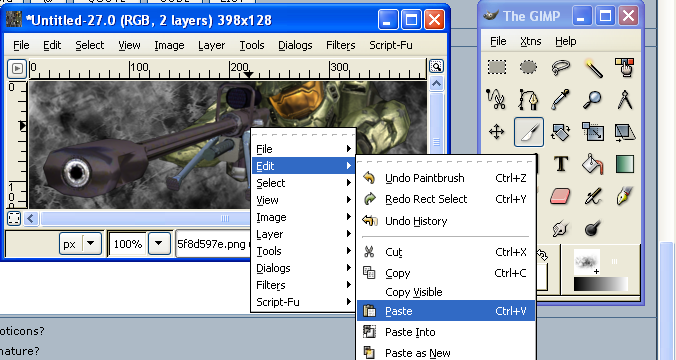Expand Filters submenu in the context menu
This screenshot has width=676, height=360.
303,285
